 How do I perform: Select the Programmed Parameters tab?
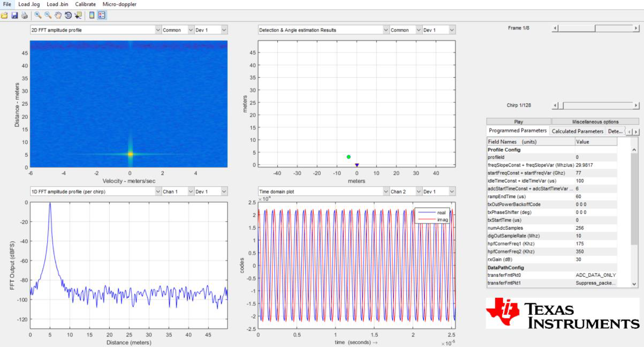coord(518,131)
